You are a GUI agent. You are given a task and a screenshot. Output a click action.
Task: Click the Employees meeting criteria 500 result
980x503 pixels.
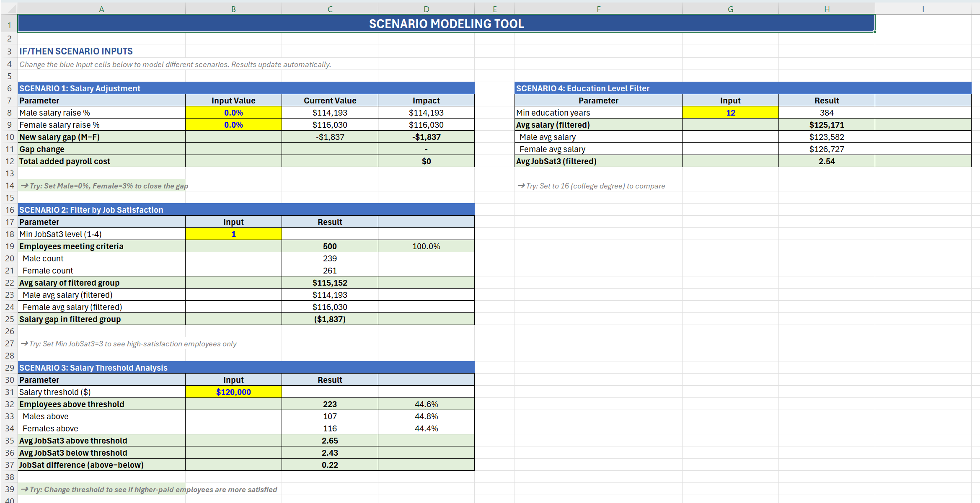point(330,246)
